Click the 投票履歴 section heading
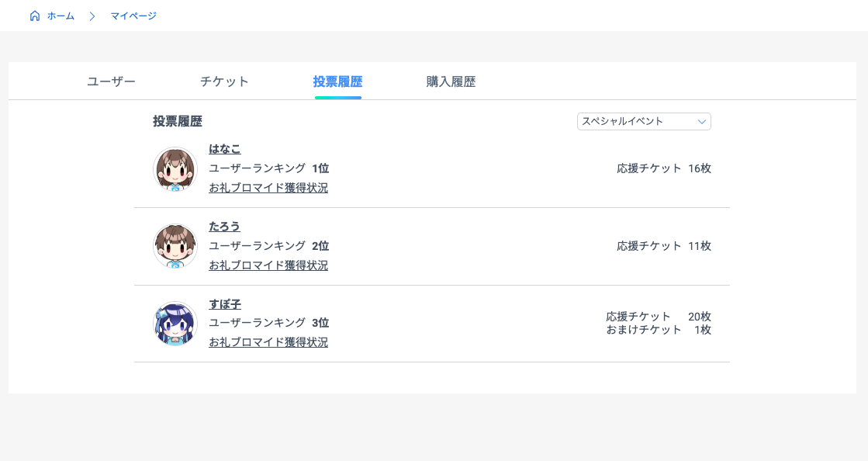This screenshot has height=461, width=868. coord(178,121)
